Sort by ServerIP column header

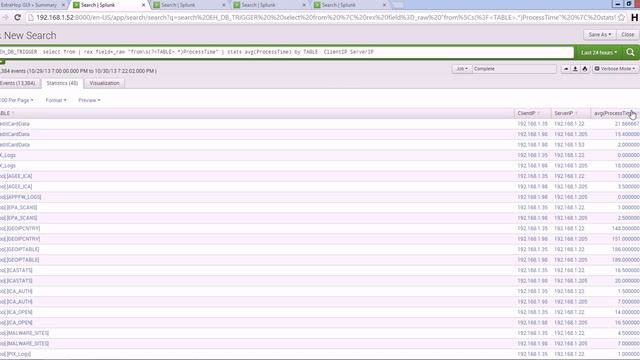[x=565, y=113]
